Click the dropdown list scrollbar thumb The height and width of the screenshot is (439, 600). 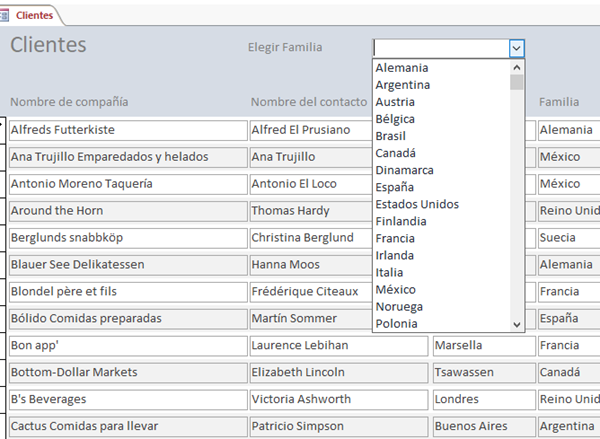pyautogui.click(x=517, y=83)
